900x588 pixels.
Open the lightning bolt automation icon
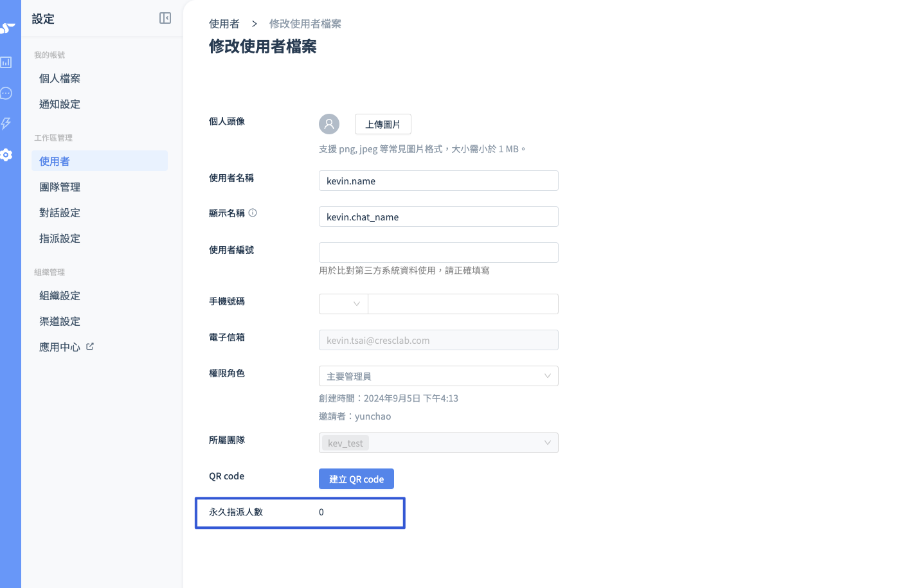[6, 123]
